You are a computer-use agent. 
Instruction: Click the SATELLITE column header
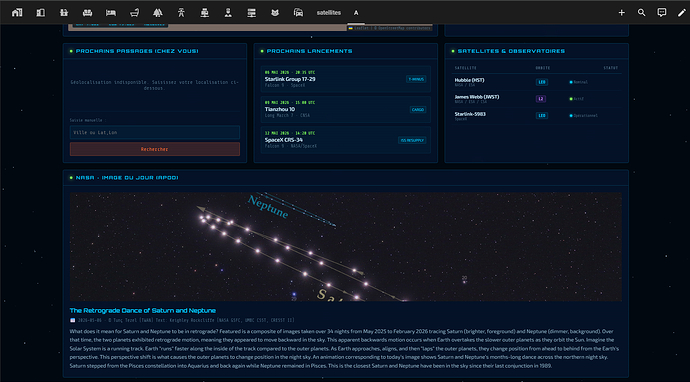[466, 68]
